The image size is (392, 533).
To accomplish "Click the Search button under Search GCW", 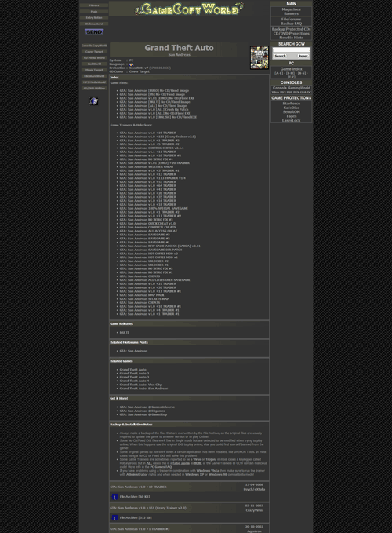I will (x=280, y=56).
